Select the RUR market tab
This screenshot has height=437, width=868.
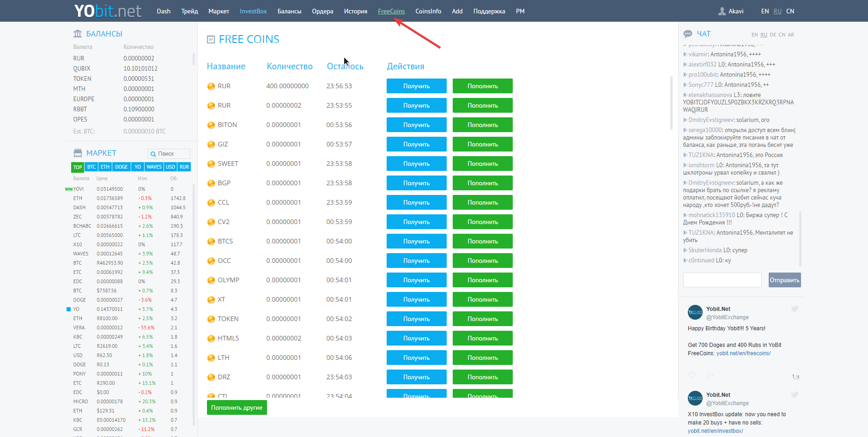[x=184, y=167]
